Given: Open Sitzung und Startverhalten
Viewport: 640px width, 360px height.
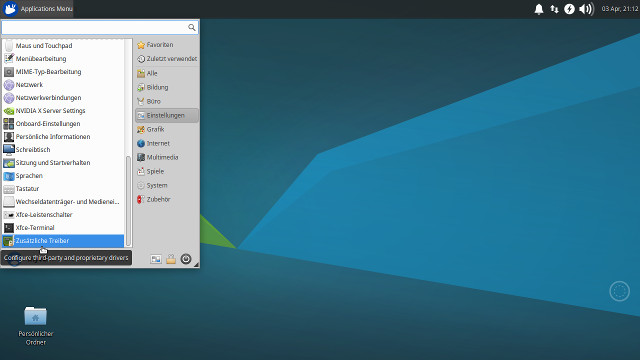Looking at the screenshot, I should (x=63, y=162).
